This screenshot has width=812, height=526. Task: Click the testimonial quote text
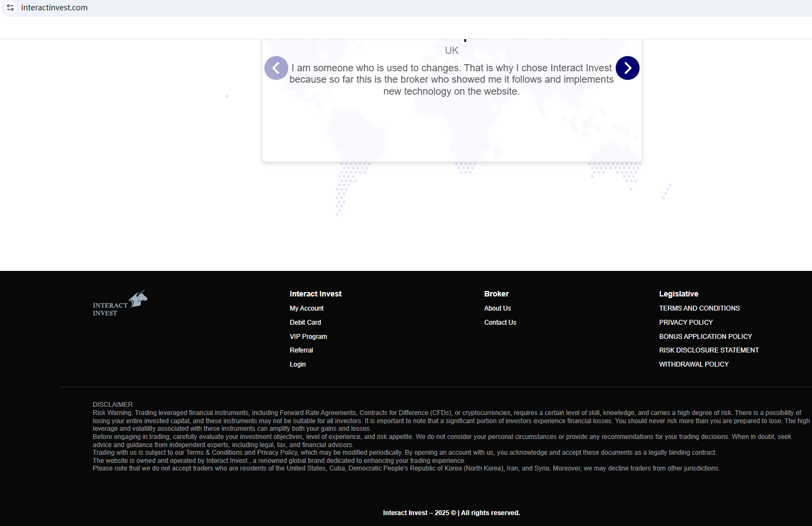coord(451,79)
